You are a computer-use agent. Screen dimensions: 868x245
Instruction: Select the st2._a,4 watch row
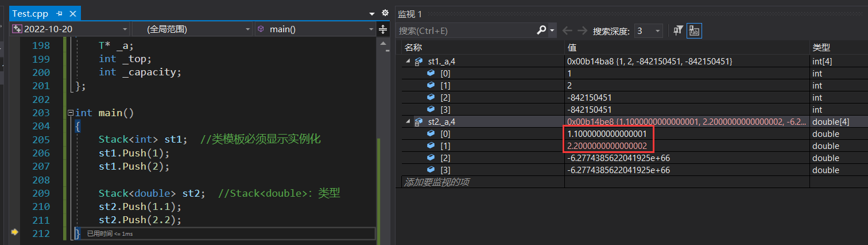(x=634, y=121)
